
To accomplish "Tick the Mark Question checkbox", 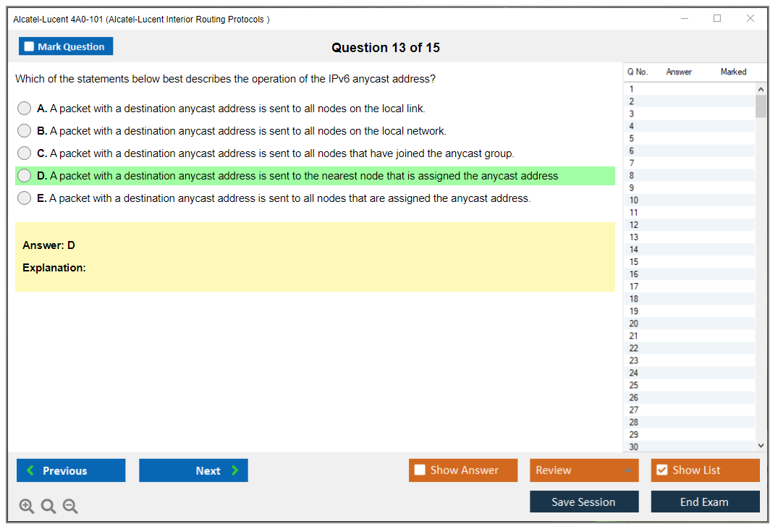I will point(30,47).
